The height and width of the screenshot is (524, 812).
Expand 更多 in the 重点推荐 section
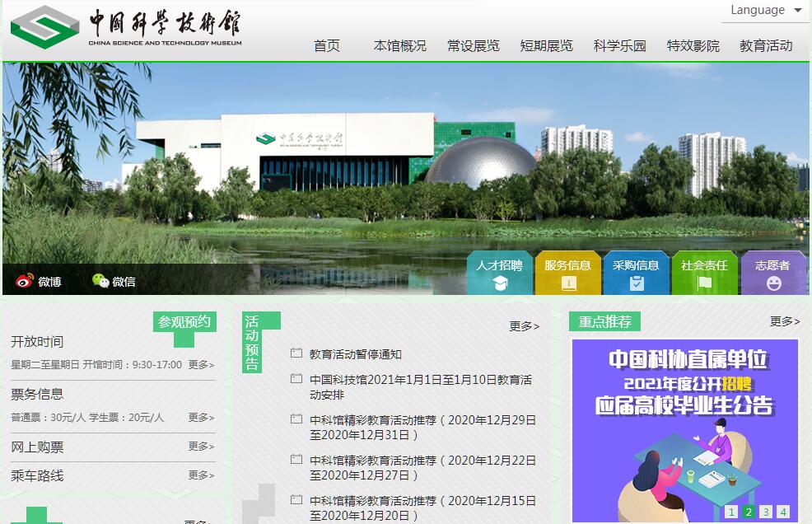[784, 321]
